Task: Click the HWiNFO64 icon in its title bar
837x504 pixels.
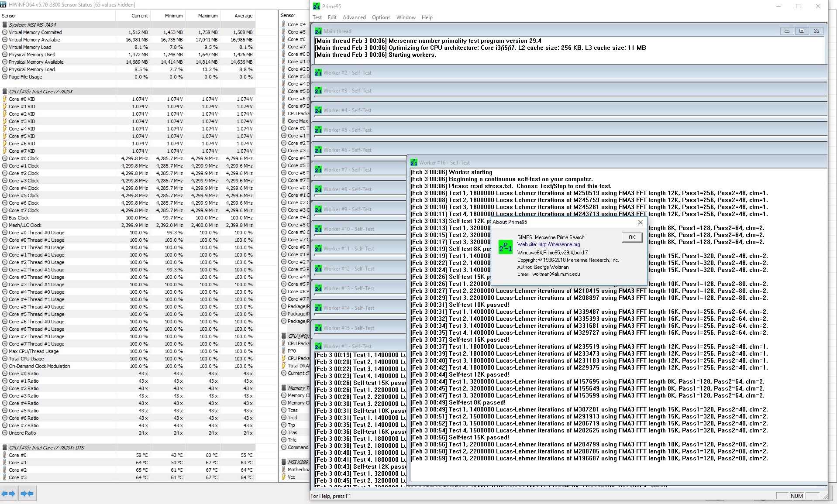Action: point(4,5)
